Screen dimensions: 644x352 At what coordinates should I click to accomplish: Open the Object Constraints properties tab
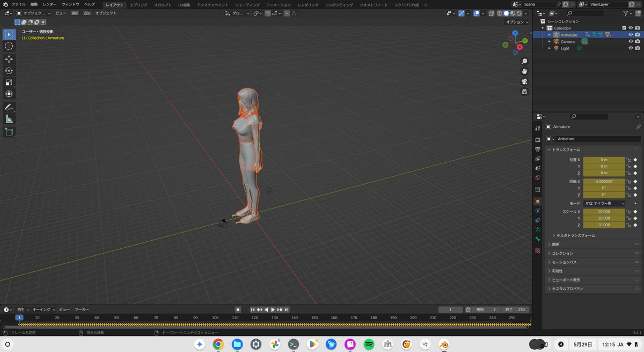(x=538, y=220)
